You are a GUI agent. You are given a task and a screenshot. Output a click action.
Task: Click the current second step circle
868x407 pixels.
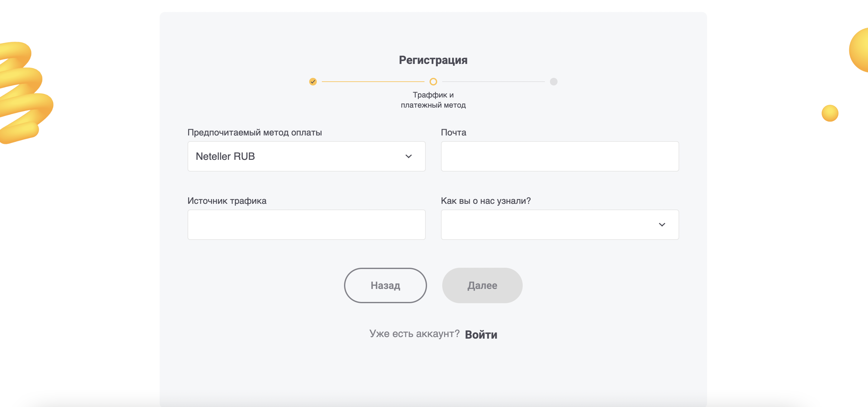pyautogui.click(x=433, y=81)
